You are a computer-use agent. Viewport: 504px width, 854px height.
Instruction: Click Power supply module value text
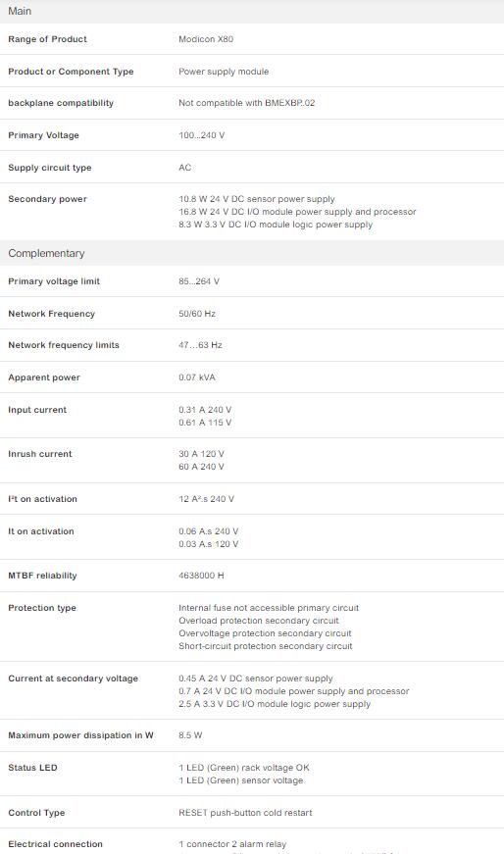[x=224, y=72]
